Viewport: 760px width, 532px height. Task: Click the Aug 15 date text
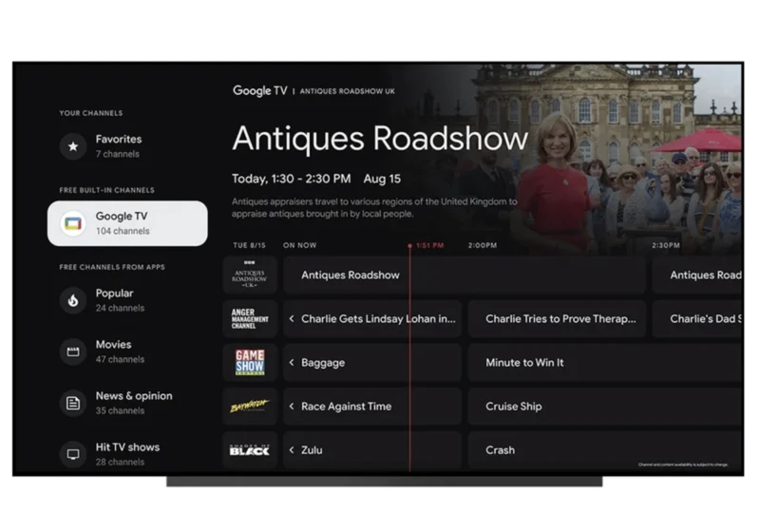click(382, 179)
